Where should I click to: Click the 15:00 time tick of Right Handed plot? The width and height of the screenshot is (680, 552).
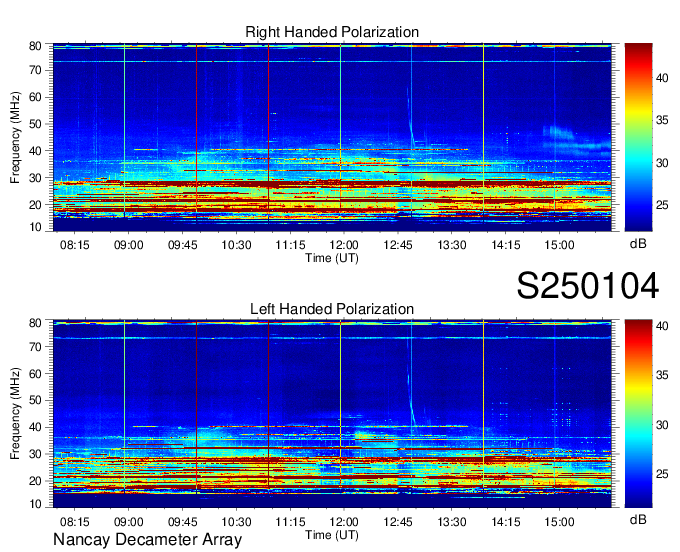(559, 245)
